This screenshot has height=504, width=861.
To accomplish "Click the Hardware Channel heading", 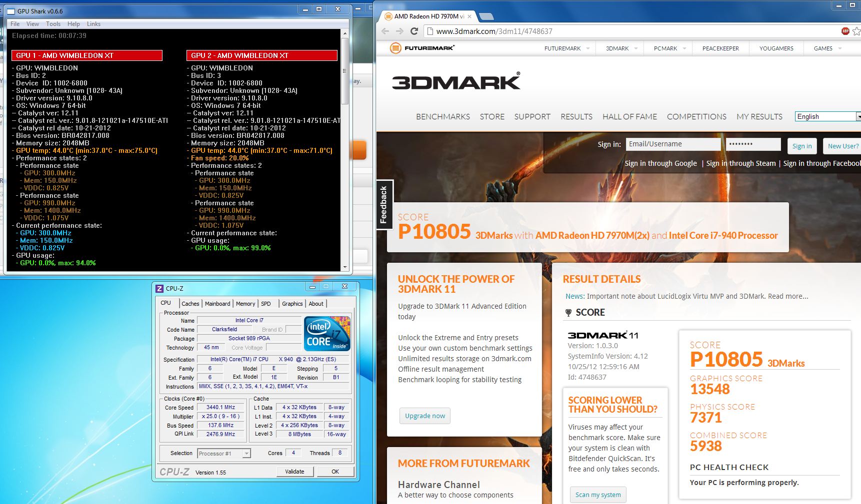I will point(439,485).
